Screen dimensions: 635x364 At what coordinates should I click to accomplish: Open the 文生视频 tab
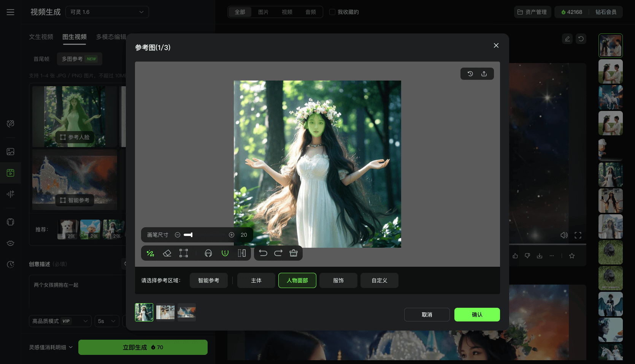click(41, 37)
